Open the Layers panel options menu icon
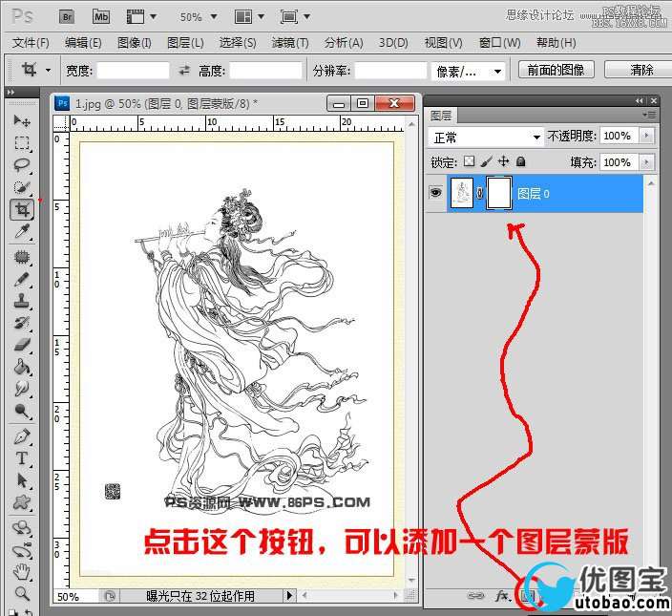Viewport: 672px width, 616px height. [650, 115]
